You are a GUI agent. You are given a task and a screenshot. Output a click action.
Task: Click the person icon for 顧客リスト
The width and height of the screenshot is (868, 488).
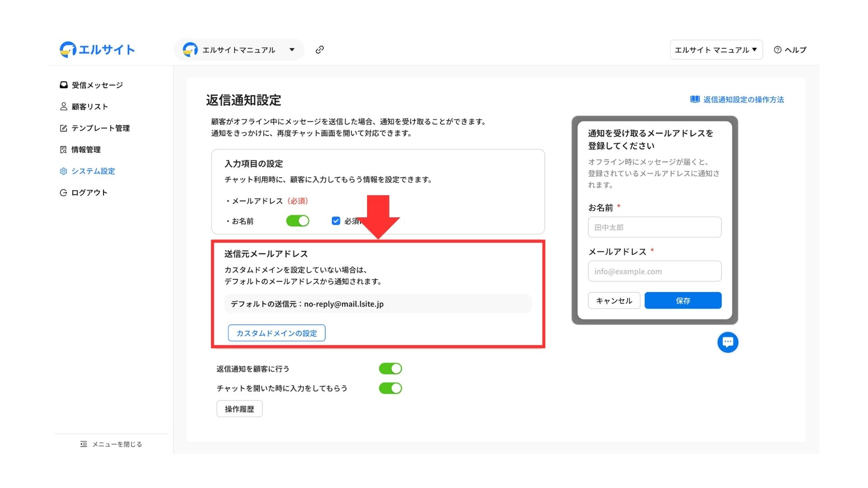point(64,107)
